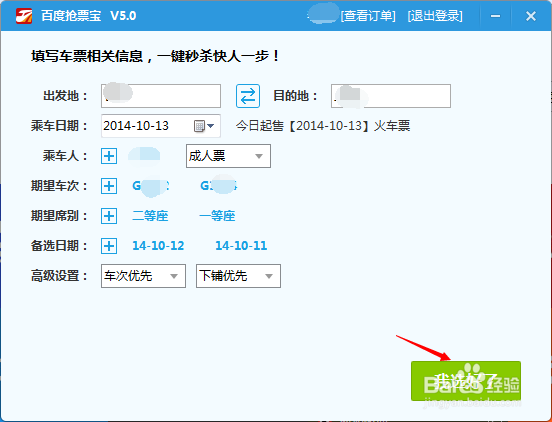This screenshot has height=422, width=552.
Task: Add an alternate date with the 备选日期 plus icon
Action: [109, 245]
